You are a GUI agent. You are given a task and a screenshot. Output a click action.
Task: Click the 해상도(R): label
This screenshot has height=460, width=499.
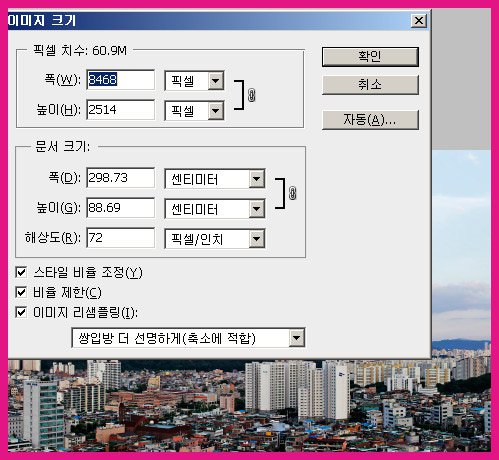coord(52,238)
